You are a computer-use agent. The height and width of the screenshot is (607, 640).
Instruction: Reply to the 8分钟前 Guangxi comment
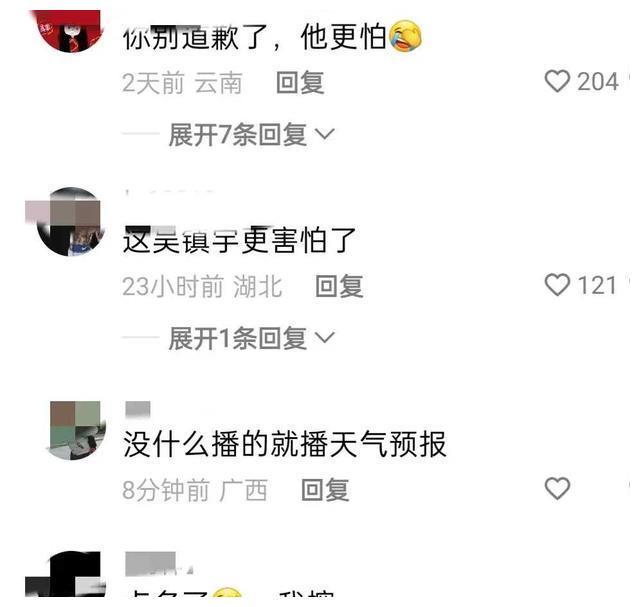click(325, 489)
